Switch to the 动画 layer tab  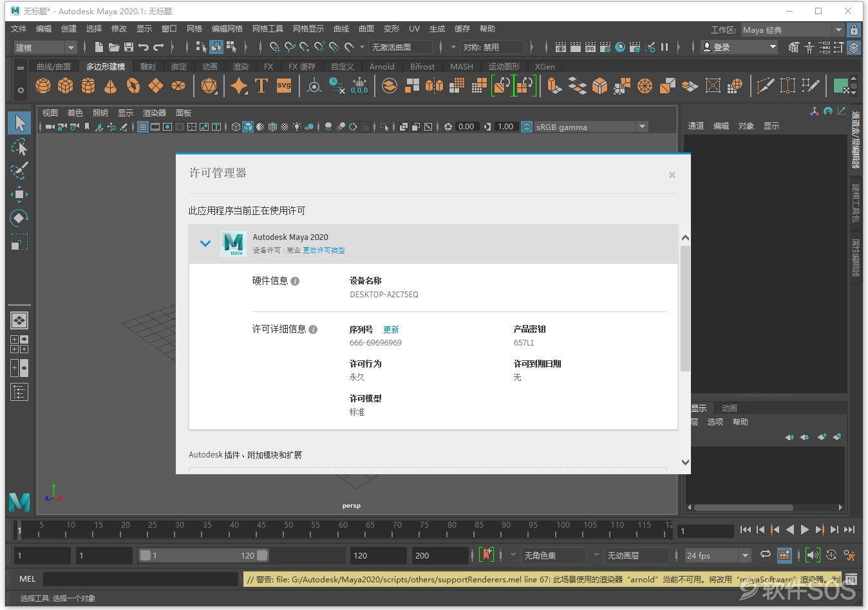click(x=729, y=408)
